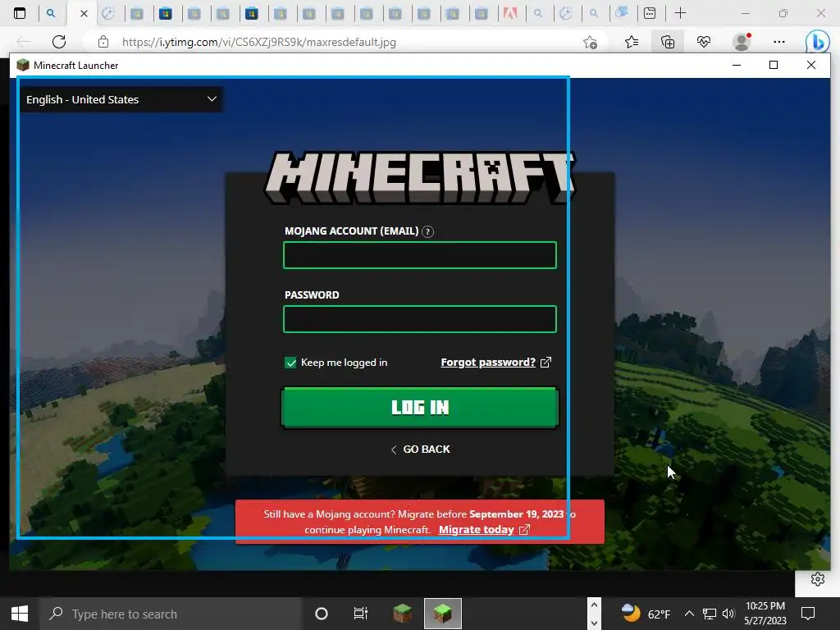Switch to first tab with search icon
840x630 pixels.
tap(51, 13)
